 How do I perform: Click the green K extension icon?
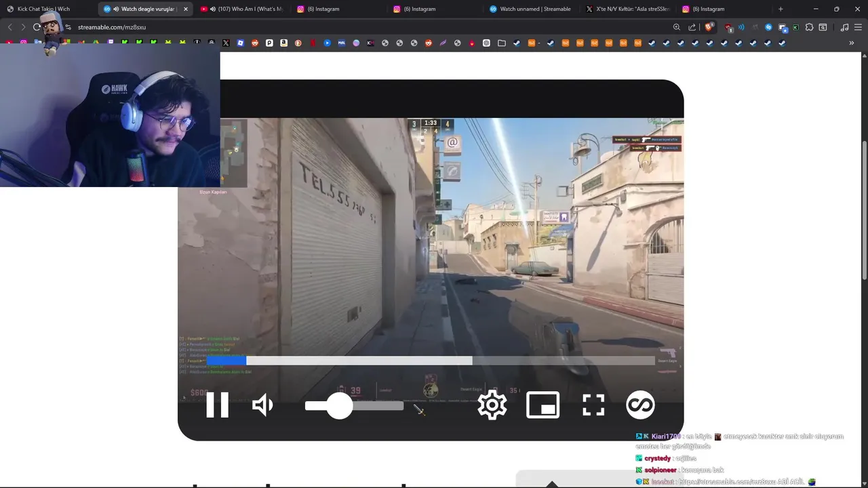pos(795,27)
